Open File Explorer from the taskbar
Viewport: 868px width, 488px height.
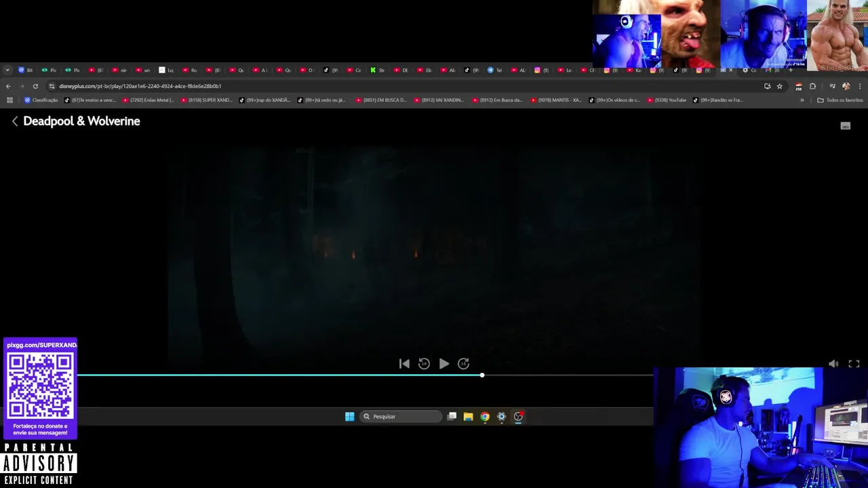468,417
